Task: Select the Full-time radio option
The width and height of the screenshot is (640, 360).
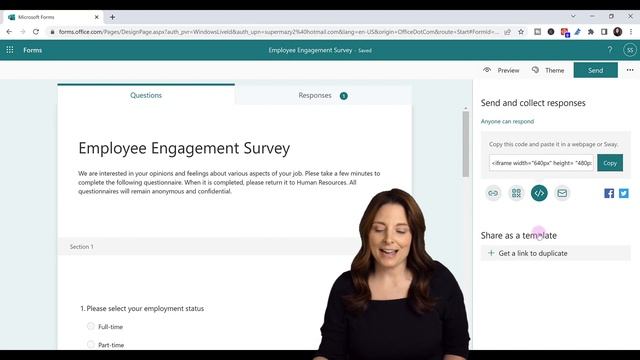Action: pos(91,326)
